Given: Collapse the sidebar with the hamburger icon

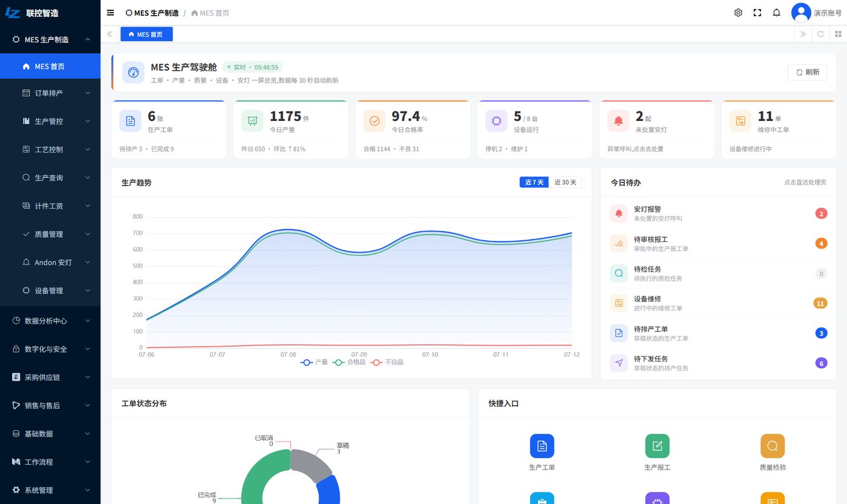Looking at the screenshot, I should click(x=110, y=13).
